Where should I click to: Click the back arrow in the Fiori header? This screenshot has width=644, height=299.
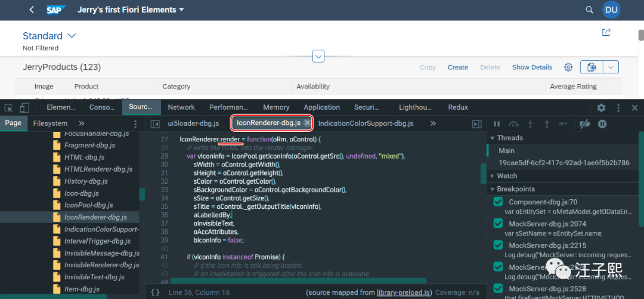32,10
